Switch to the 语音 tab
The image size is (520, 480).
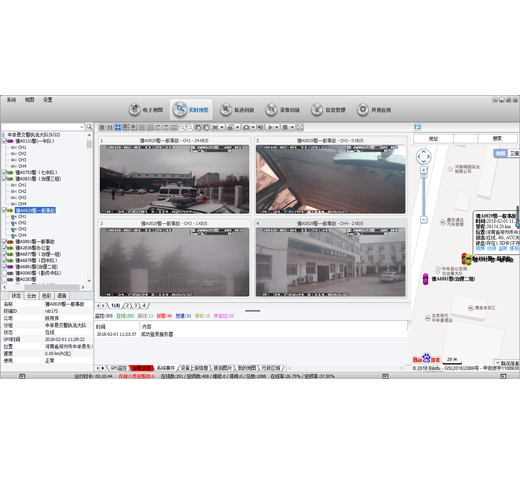coord(62,296)
